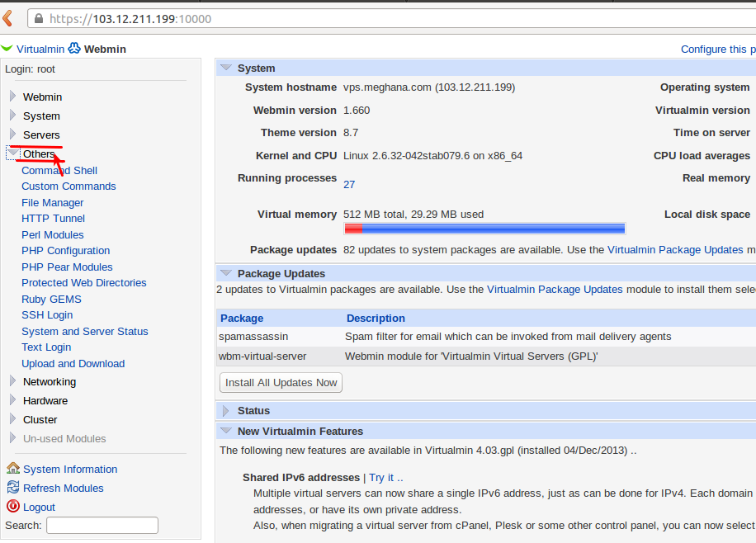
Task: Open Text Login
Action: (x=46, y=347)
